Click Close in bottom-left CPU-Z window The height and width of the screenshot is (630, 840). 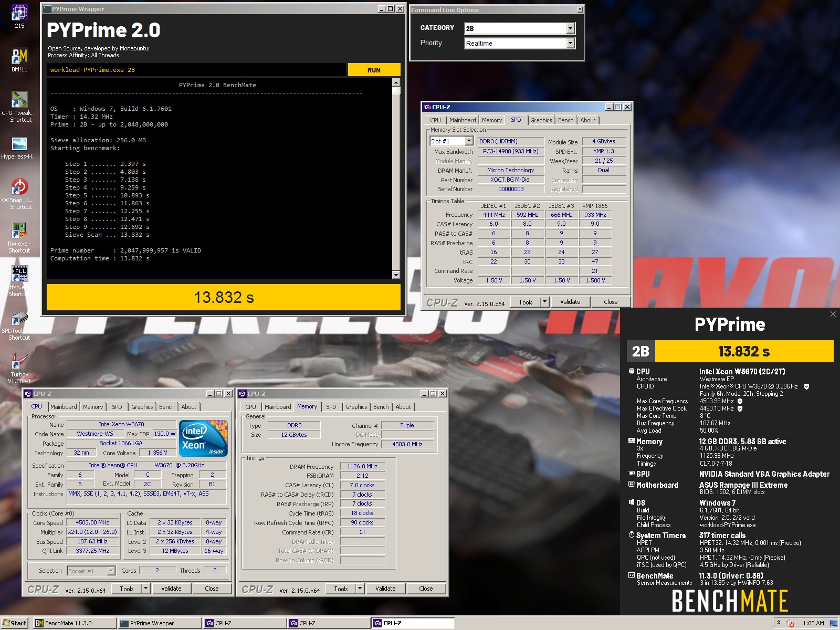click(212, 589)
